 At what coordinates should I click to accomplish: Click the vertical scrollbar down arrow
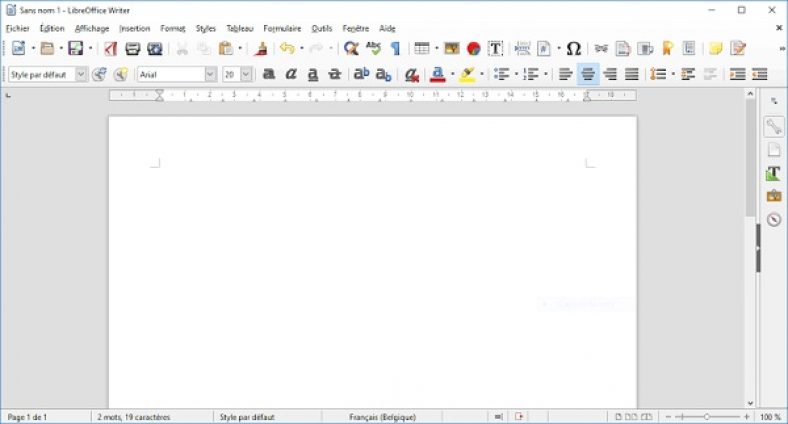pyautogui.click(x=750, y=403)
